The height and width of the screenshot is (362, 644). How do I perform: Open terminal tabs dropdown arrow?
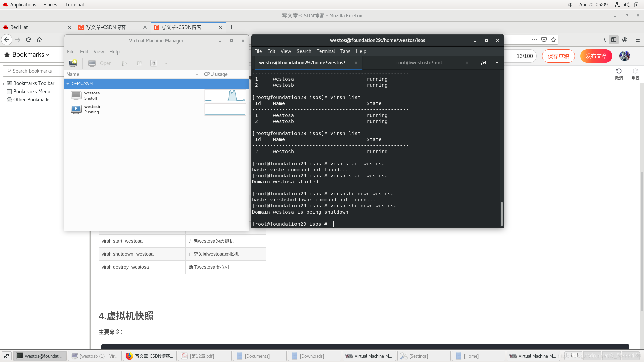(x=497, y=63)
